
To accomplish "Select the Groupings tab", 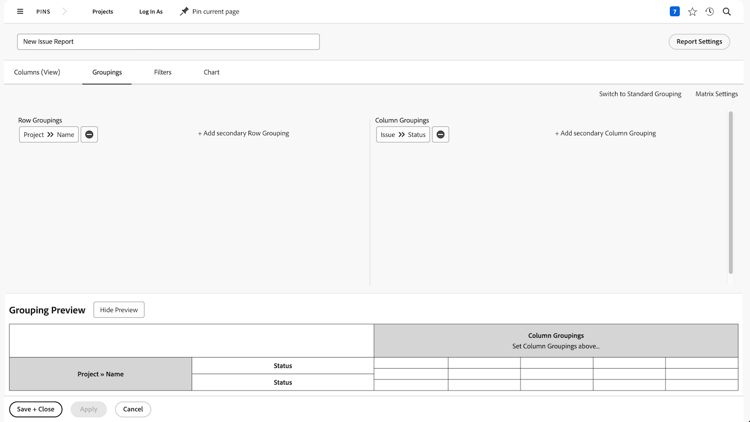I will pos(107,72).
